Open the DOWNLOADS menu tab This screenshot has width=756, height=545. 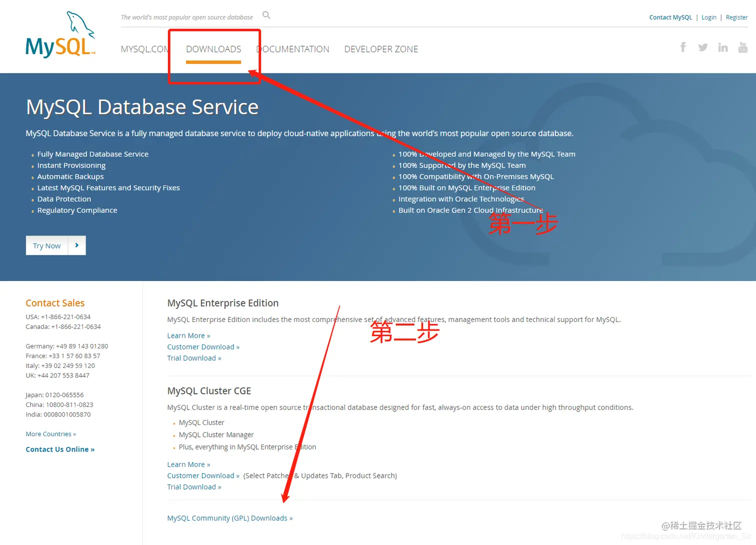pos(213,49)
